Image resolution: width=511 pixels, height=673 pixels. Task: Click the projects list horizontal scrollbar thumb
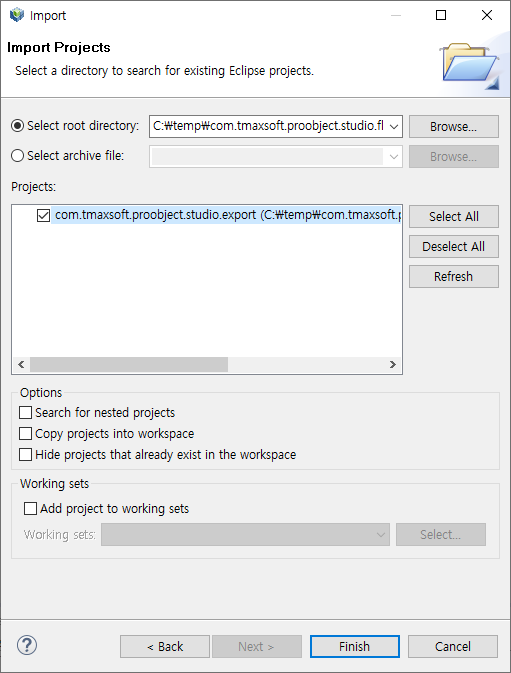pos(129,364)
